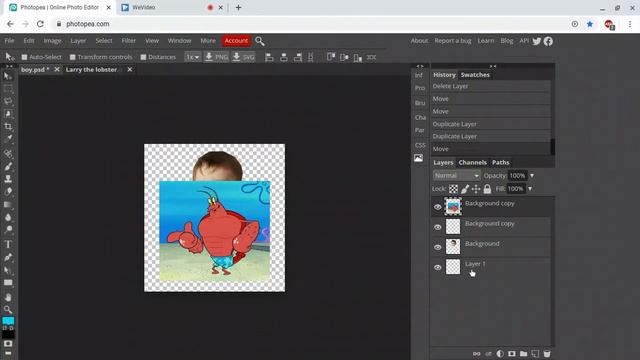The height and width of the screenshot is (360, 640).
Task: Toggle lock transparent pixels
Action: 453,189
